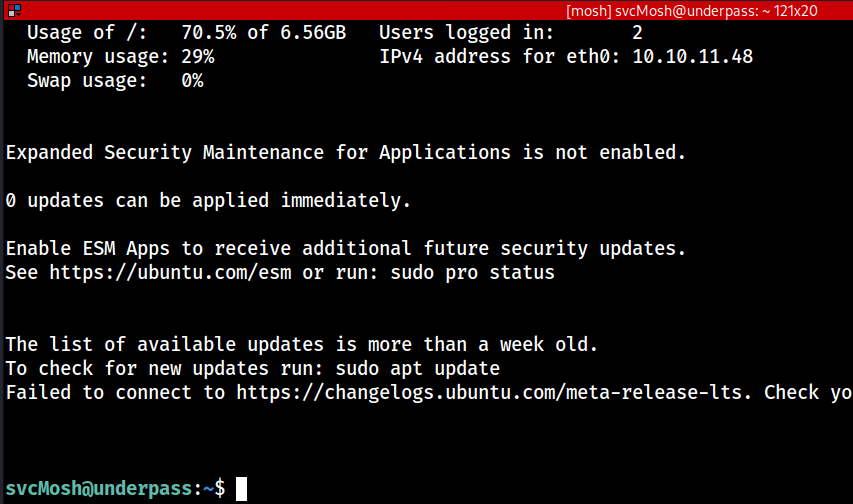The width and height of the screenshot is (853, 504).
Task: Click the IPv4 address 10.10.11.48
Action: [x=692, y=57]
